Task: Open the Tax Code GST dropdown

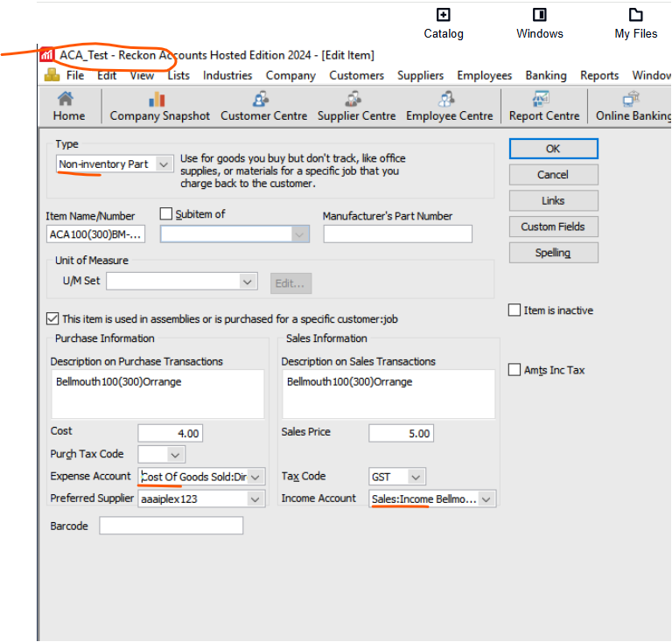Action: [415, 477]
